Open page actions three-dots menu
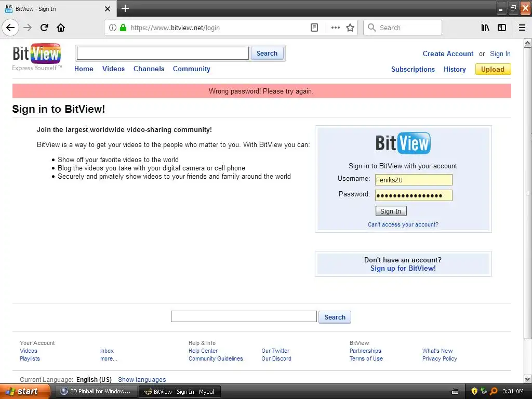This screenshot has width=532, height=399. point(335,28)
